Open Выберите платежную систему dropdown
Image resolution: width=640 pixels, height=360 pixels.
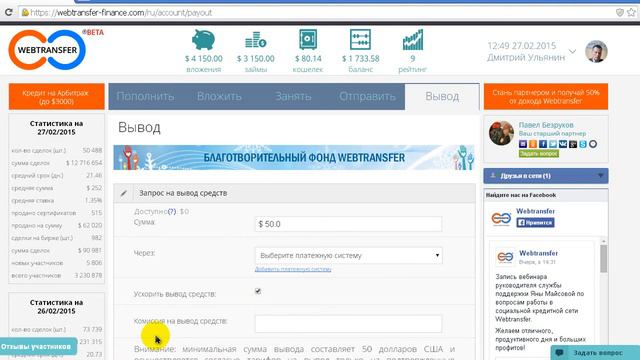[349, 256]
